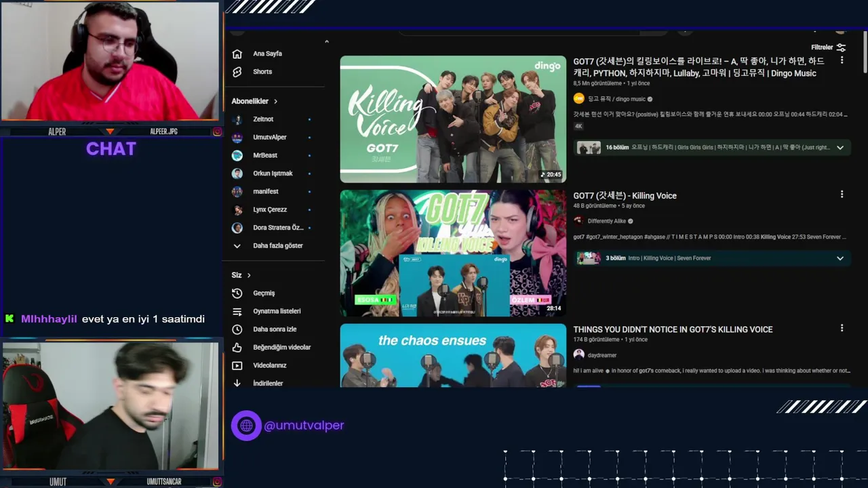
Task: Click the MIhhhaylil chat message
Action: point(105,319)
